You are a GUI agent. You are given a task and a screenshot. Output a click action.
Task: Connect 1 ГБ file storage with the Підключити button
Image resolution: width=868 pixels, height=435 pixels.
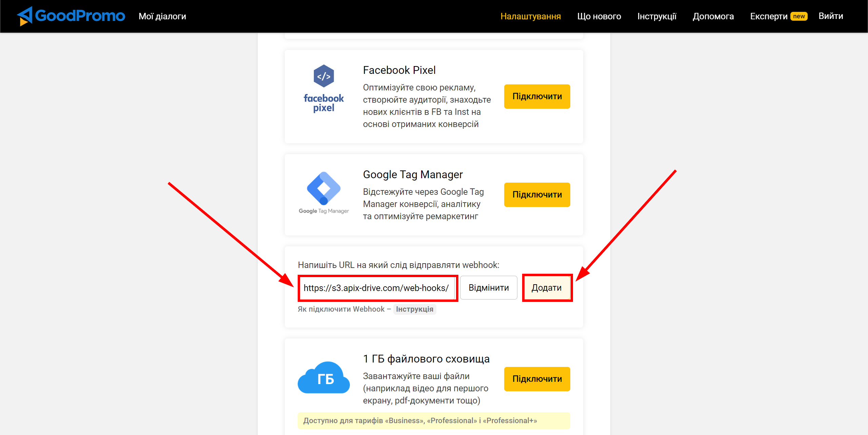coord(537,379)
